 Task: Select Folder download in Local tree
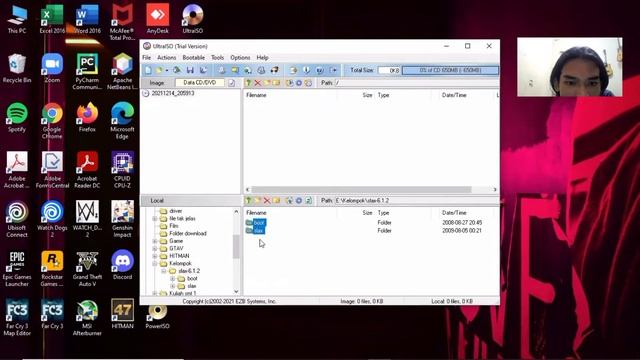[x=188, y=233]
